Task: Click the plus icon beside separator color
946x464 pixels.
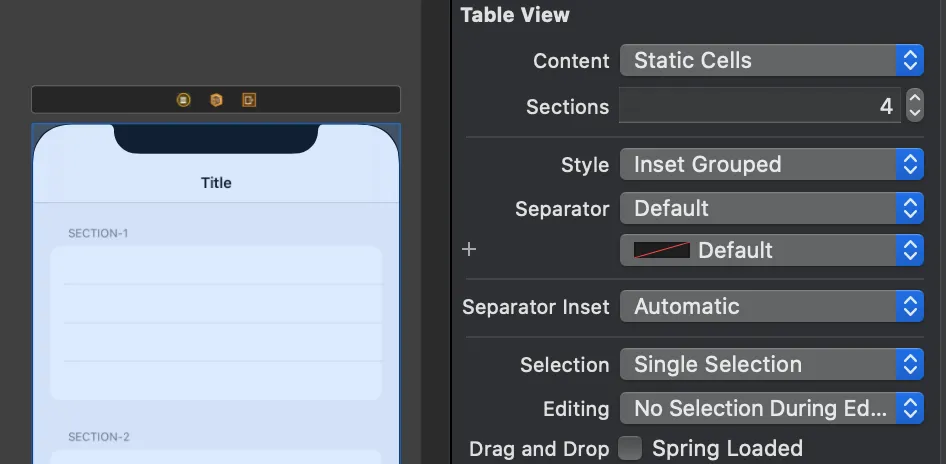Action: pos(469,249)
